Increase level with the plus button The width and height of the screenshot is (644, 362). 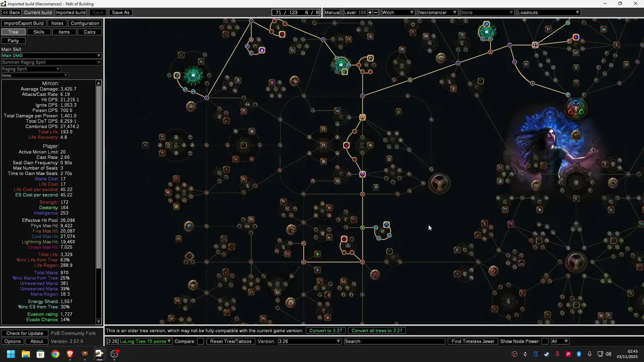click(370, 12)
